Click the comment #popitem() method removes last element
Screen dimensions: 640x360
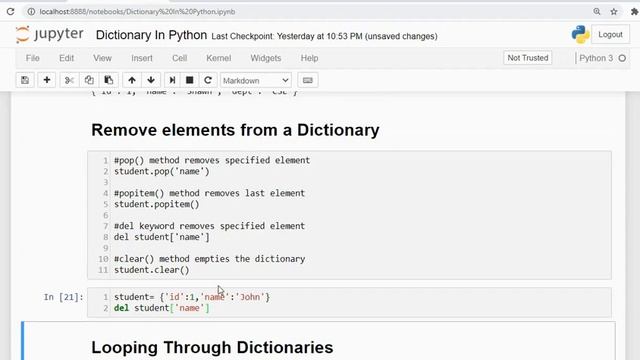pyautogui.click(x=209, y=193)
